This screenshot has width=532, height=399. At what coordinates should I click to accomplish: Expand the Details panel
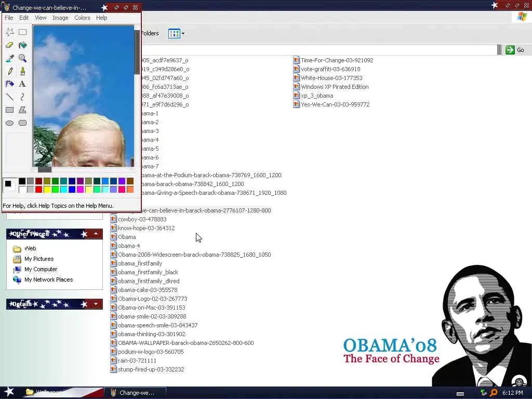coord(96,304)
